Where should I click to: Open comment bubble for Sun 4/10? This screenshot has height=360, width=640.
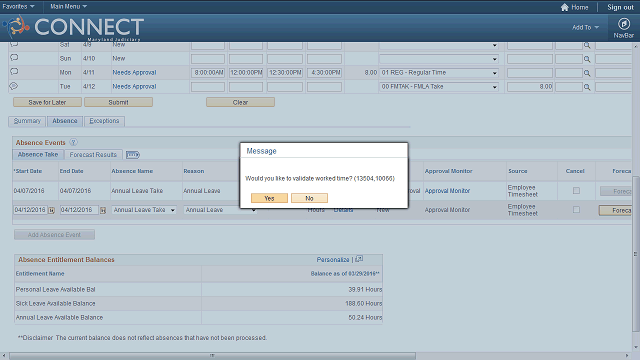point(14,58)
